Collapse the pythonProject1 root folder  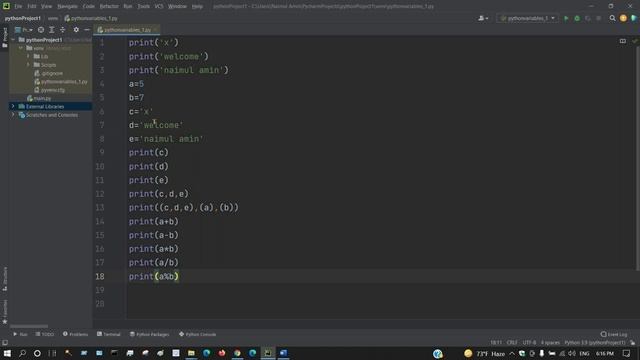13,40
